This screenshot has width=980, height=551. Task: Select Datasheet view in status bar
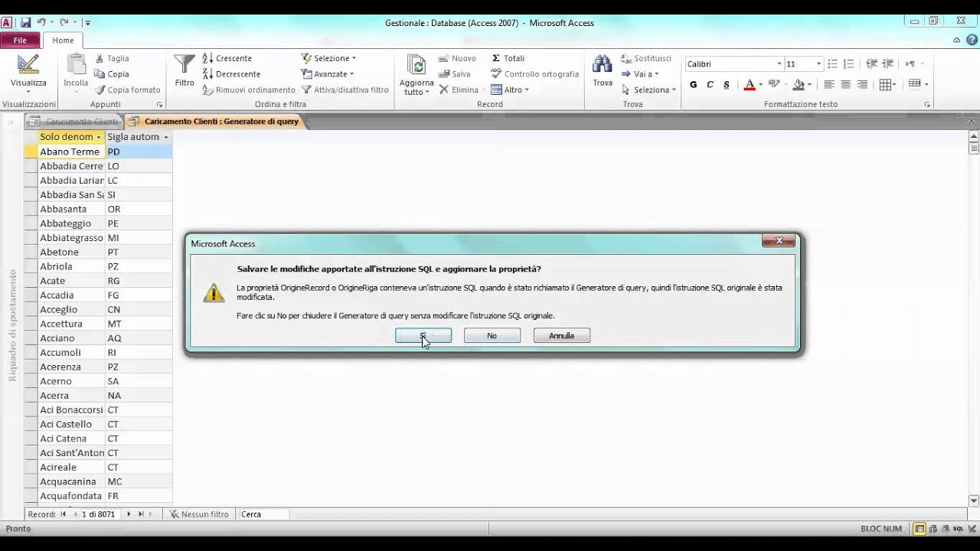(x=920, y=529)
